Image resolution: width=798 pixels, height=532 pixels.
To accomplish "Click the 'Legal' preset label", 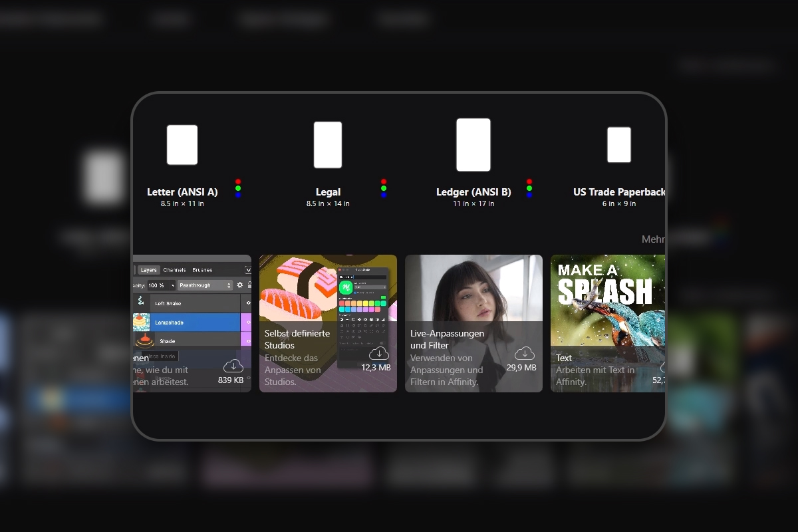I will pyautogui.click(x=328, y=192).
